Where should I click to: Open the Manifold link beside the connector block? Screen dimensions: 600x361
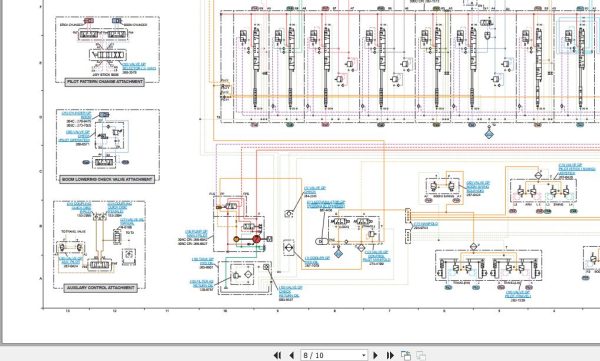pos(426,224)
